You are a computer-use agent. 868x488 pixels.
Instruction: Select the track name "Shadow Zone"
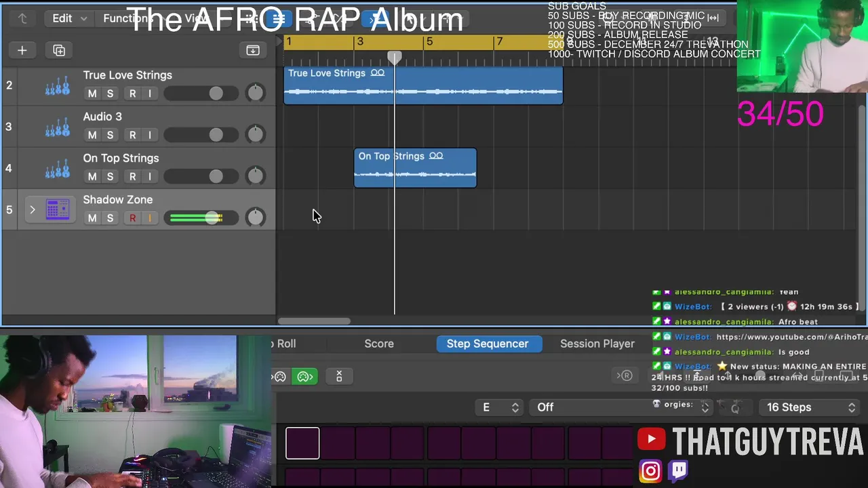click(118, 199)
